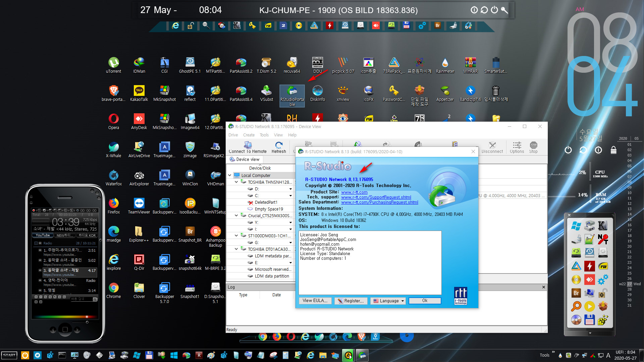Open the Tools menu in R-Studio
The image size is (644, 362).
264,135
